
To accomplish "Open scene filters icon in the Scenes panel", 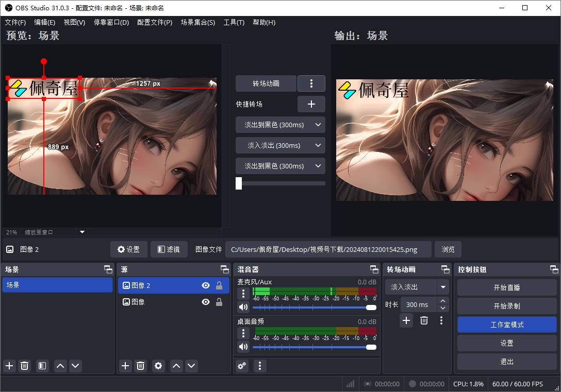I will pyautogui.click(x=42, y=366).
